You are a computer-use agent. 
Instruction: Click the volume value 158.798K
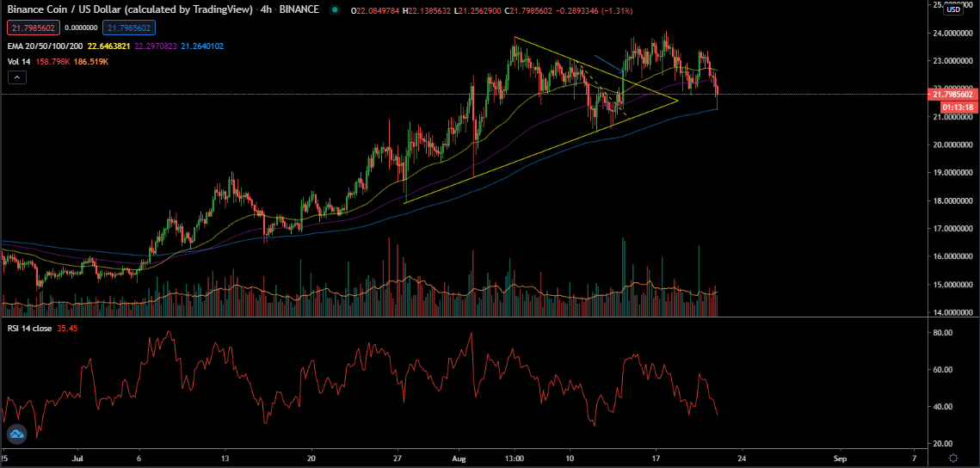click(52, 60)
